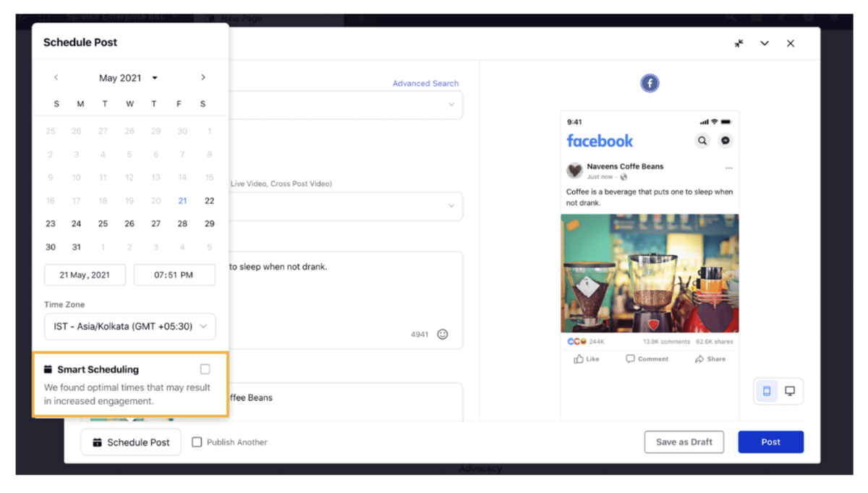This screenshot has width=868, height=493.
Task: Choose May 25 date
Action: click(x=103, y=224)
